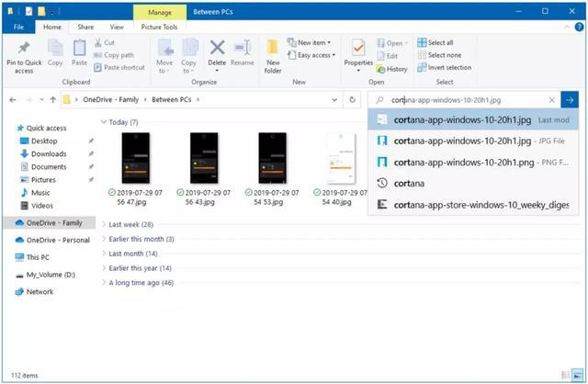Create a New folder
The width and height of the screenshot is (588, 384).
pyautogui.click(x=273, y=56)
